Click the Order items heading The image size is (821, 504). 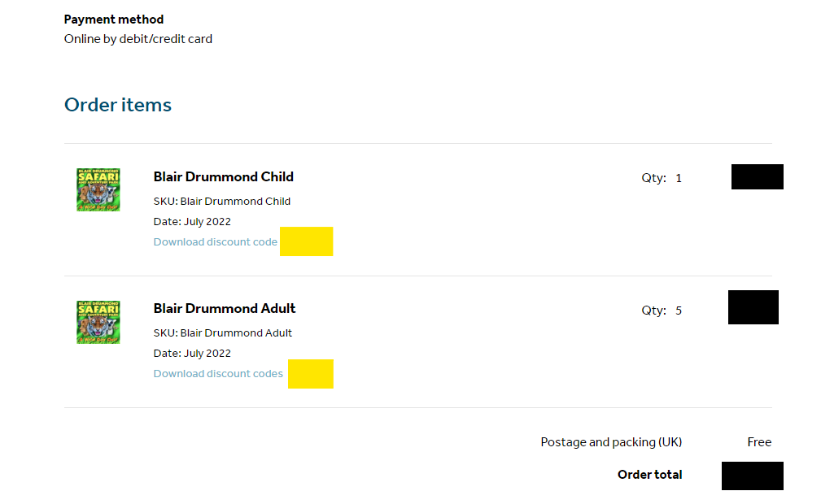click(x=117, y=105)
